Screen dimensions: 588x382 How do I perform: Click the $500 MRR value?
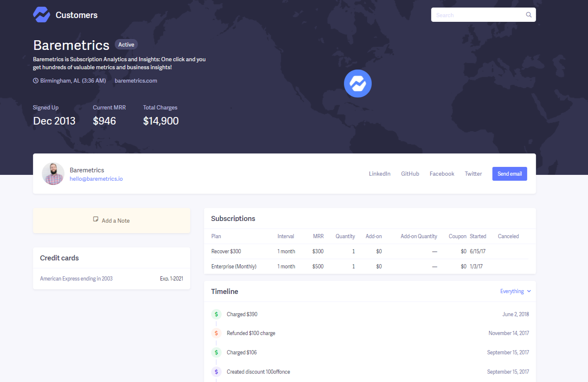tap(318, 266)
